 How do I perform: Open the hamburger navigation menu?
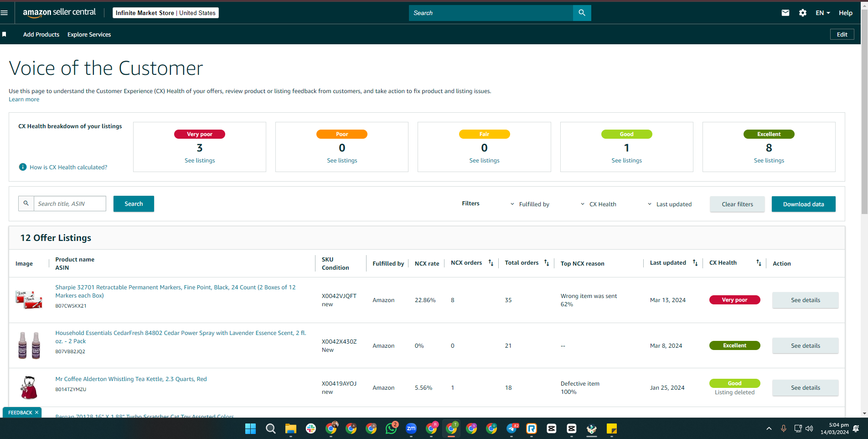pos(5,13)
